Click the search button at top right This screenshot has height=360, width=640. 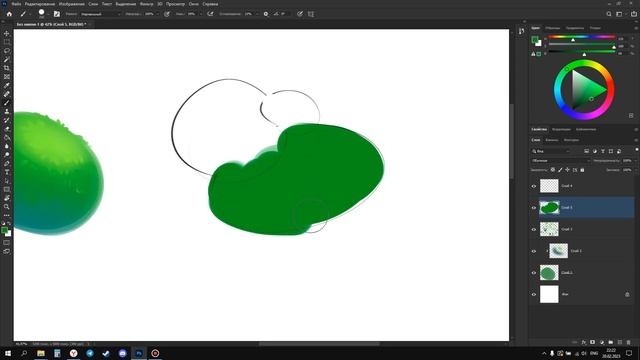click(609, 14)
